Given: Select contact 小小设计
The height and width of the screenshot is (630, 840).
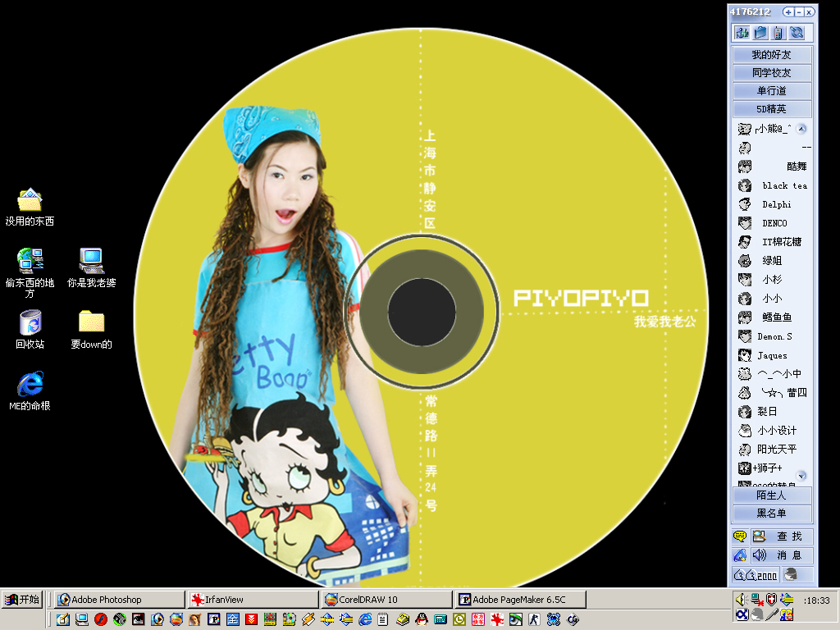Looking at the screenshot, I should (767, 430).
